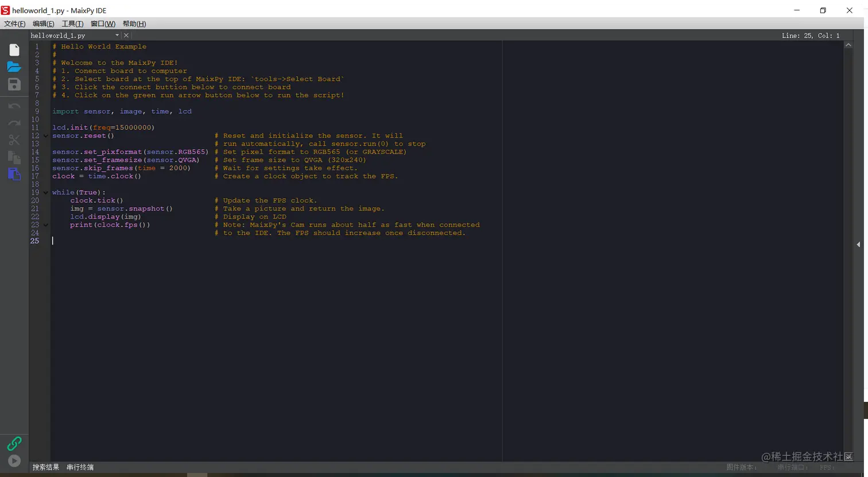Viewport: 868px width, 477px height.
Task: Open the 帮助(H) menu
Action: tap(134, 24)
